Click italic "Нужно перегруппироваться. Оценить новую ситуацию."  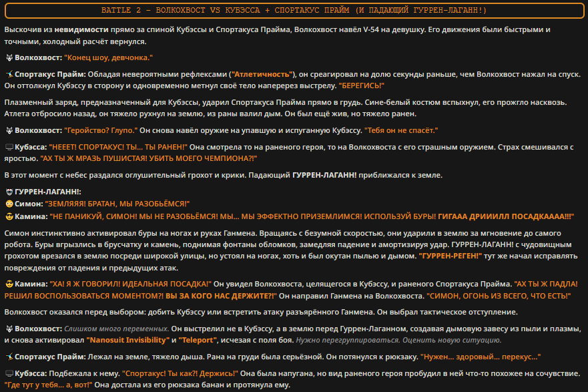pyautogui.click(x=398, y=340)
